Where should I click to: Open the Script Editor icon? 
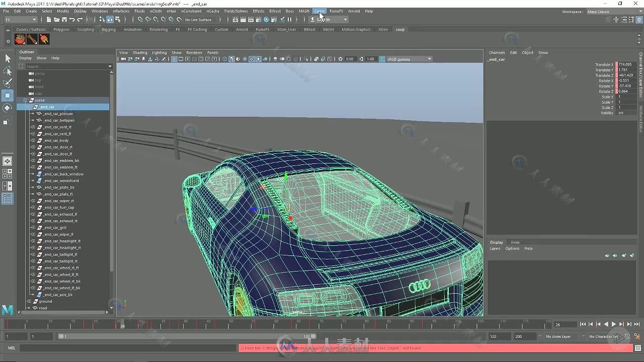pyautogui.click(x=638, y=348)
